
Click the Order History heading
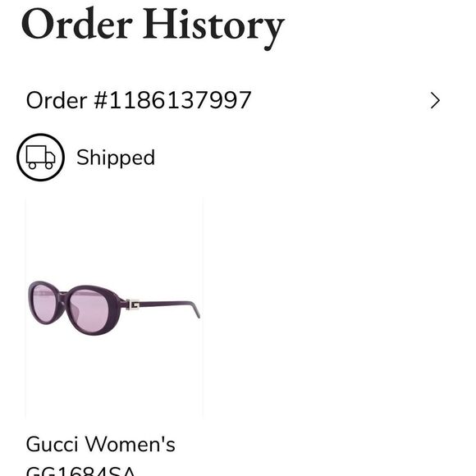point(153,27)
